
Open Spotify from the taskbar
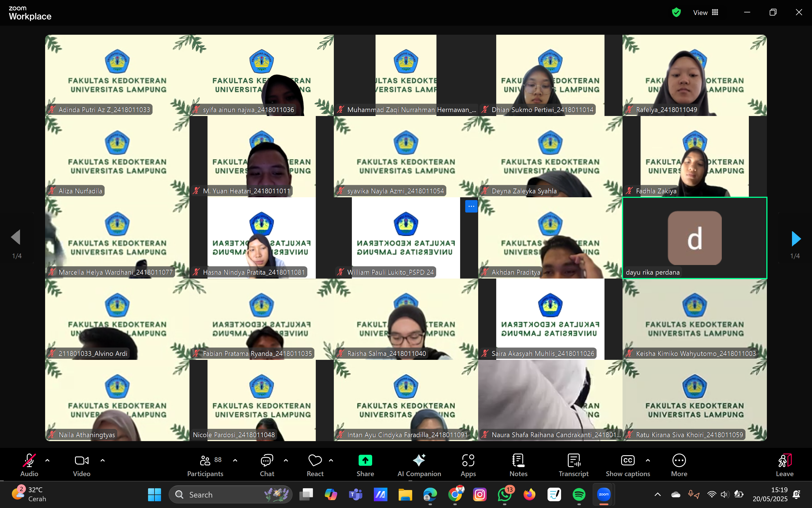tap(579, 494)
